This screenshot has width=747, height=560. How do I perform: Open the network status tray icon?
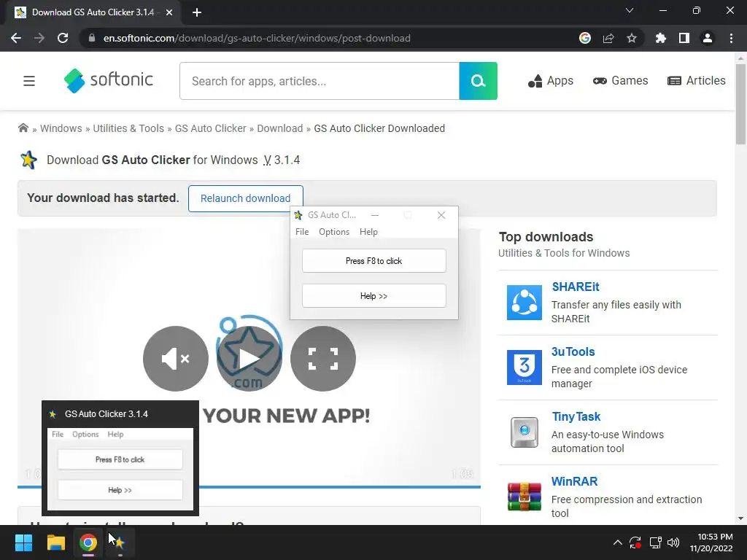pos(656,542)
